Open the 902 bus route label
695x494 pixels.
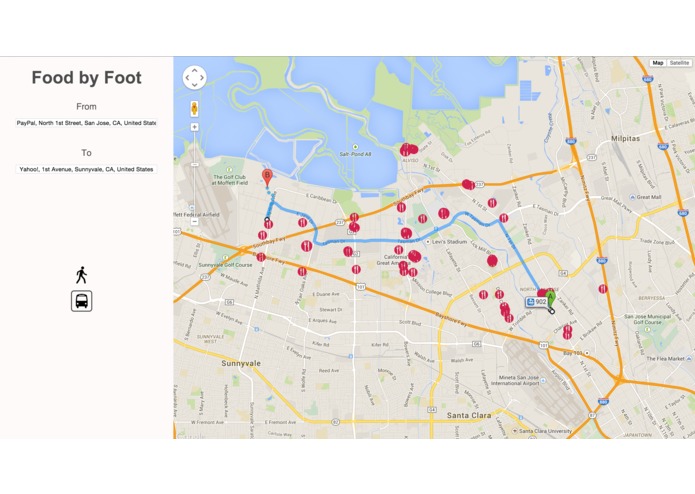[x=537, y=302]
